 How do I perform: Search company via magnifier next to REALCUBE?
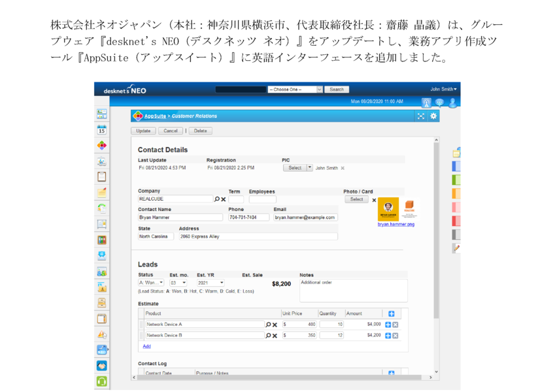217,199
